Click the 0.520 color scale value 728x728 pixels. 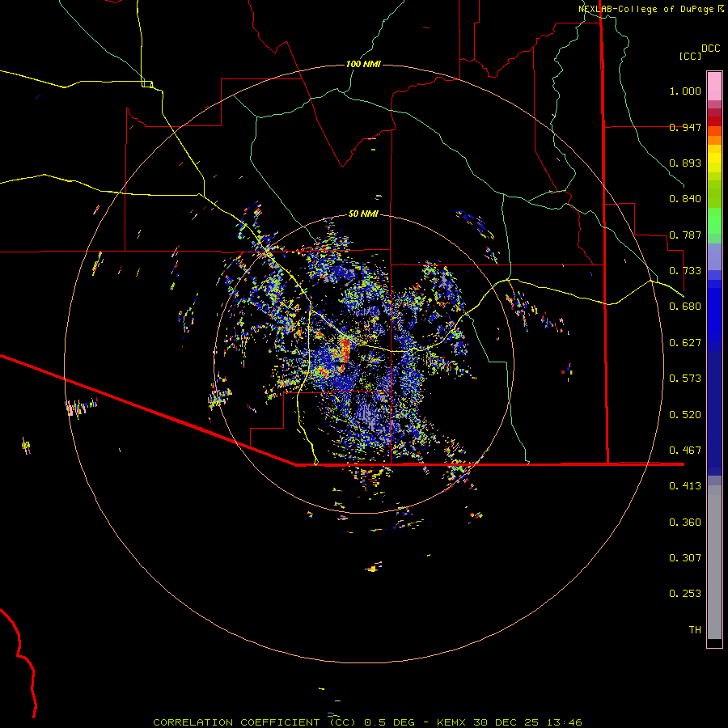click(x=685, y=415)
